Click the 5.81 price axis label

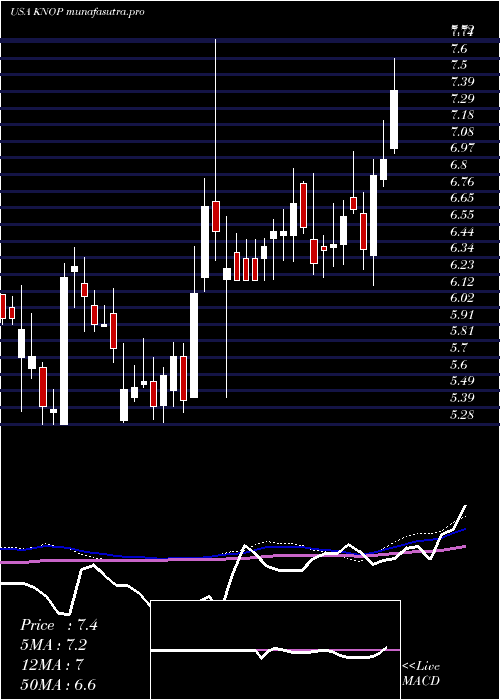462,331
